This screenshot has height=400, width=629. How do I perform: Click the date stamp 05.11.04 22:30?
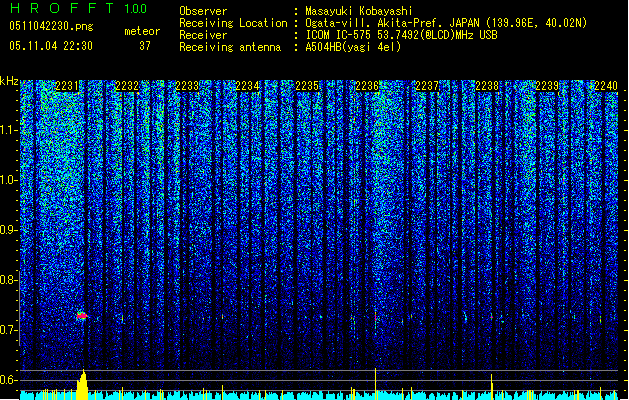[51, 46]
